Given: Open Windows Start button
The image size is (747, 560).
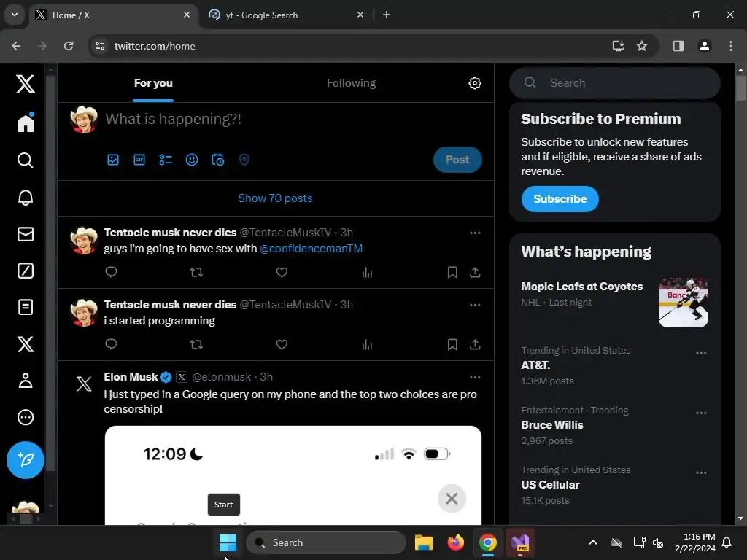Looking at the screenshot, I should coord(228,542).
